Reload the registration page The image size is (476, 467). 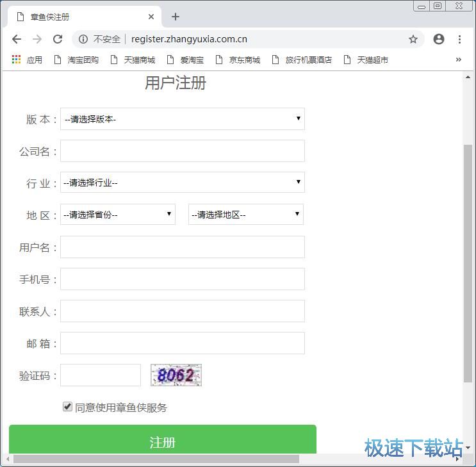tap(58, 39)
